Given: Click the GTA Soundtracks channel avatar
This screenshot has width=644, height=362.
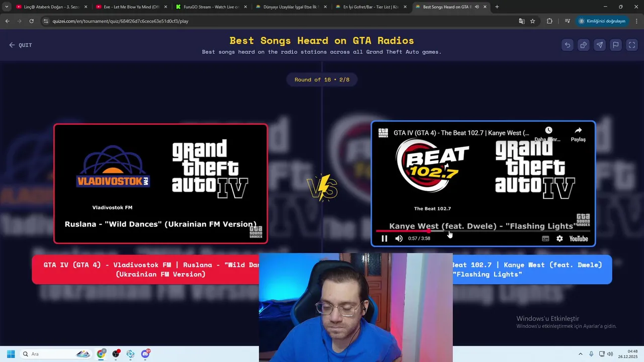Looking at the screenshot, I should (x=383, y=133).
